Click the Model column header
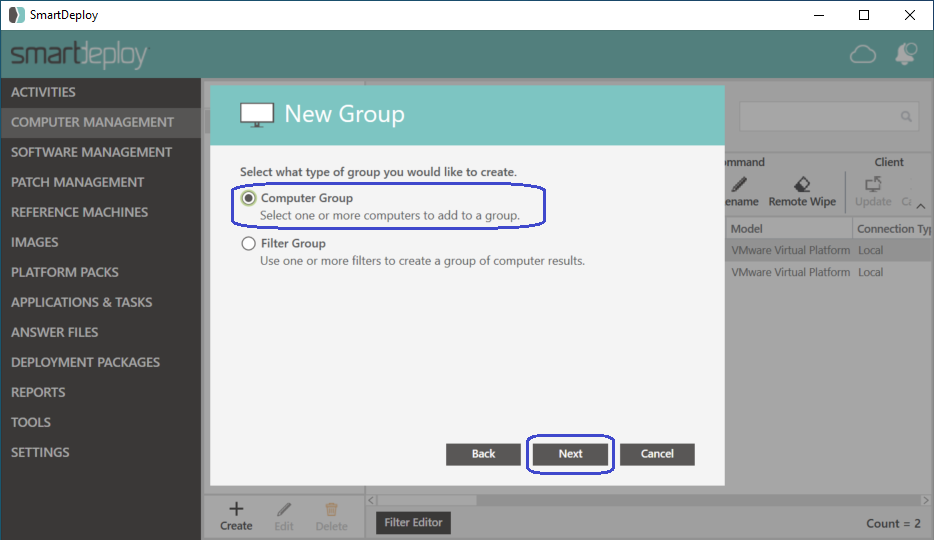This screenshot has width=934, height=540. [789, 229]
